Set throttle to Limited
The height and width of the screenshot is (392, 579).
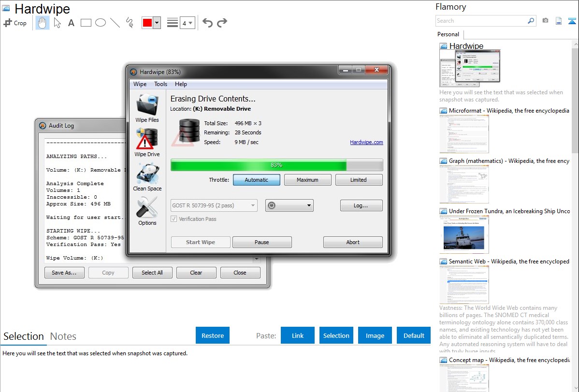click(x=359, y=180)
